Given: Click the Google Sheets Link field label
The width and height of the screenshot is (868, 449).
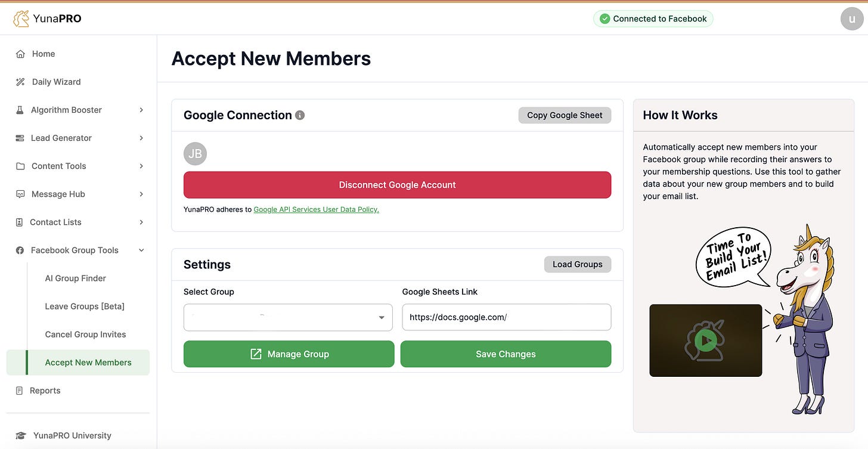Looking at the screenshot, I should point(440,292).
